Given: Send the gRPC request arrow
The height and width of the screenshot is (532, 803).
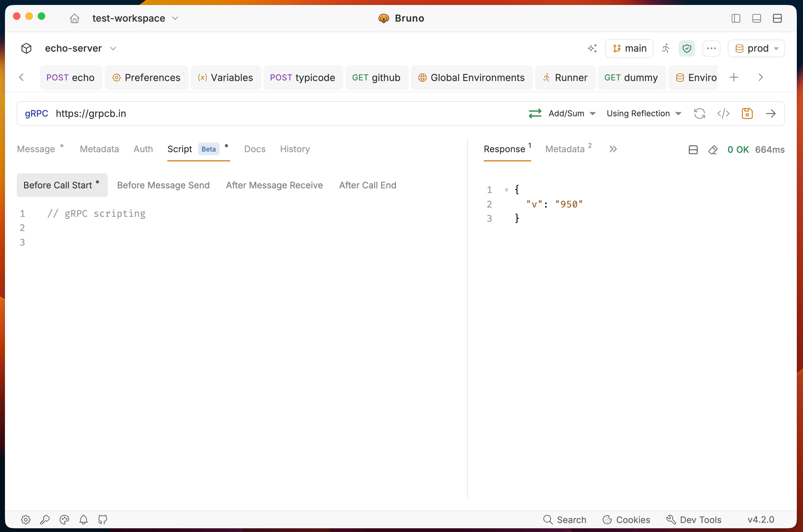Looking at the screenshot, I should (771, 113).
